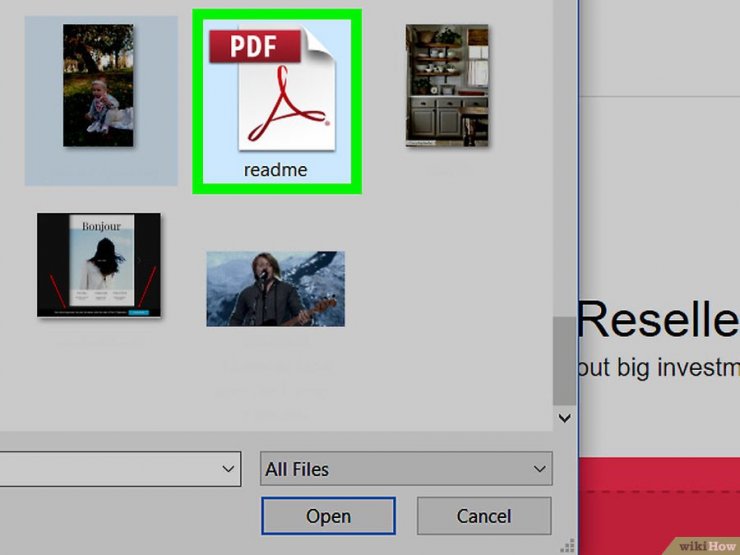
Task: Click the readme file name label
Action: coord(276,170)
